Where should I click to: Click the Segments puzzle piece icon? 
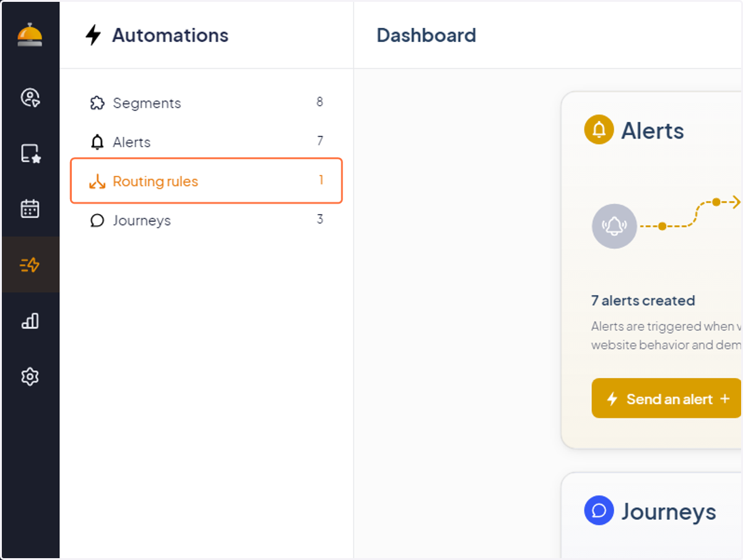(97, 103)
